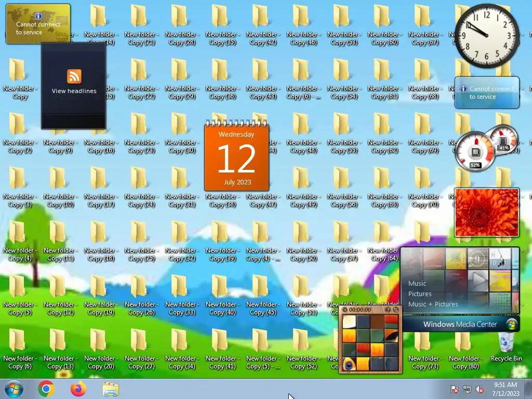532x399 pixels.
Task: Click the analog Clock gadget
Action: (487, 36)
